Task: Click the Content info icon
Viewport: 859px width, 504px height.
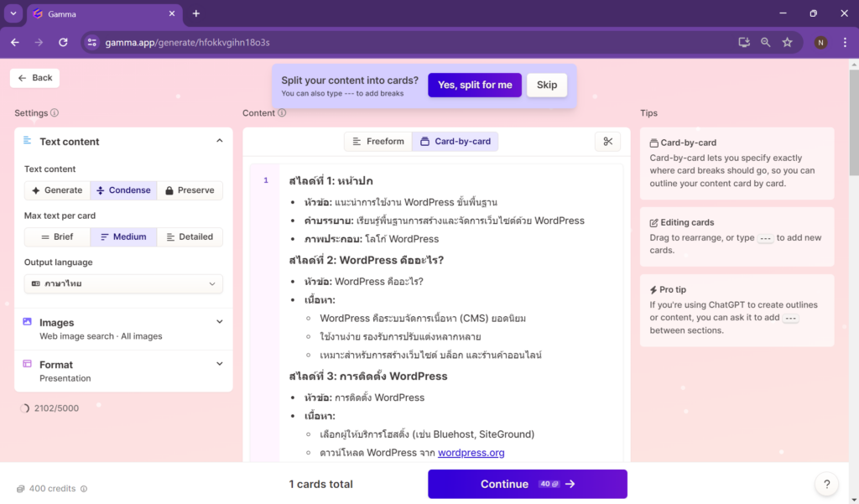Action: 282,113
